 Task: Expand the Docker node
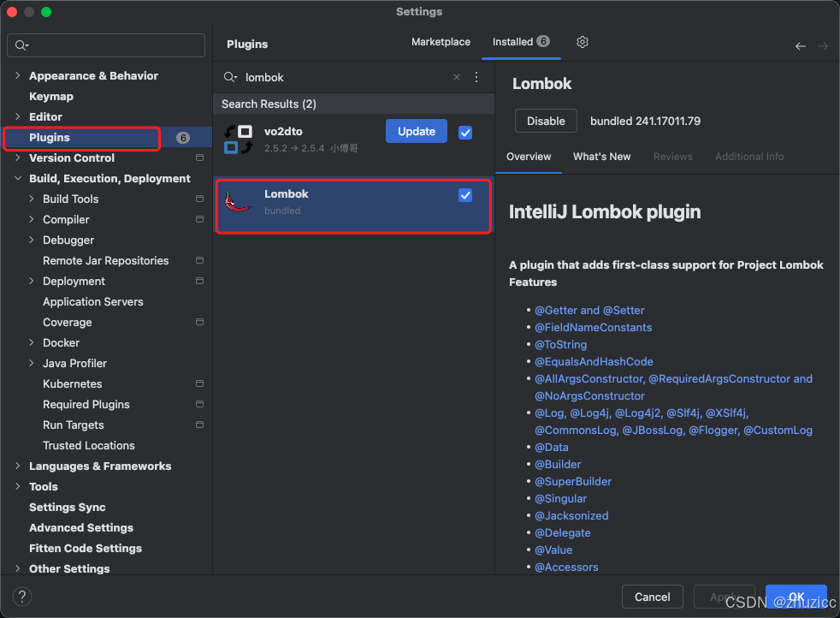pyautogui.click(x=31, y=342)
